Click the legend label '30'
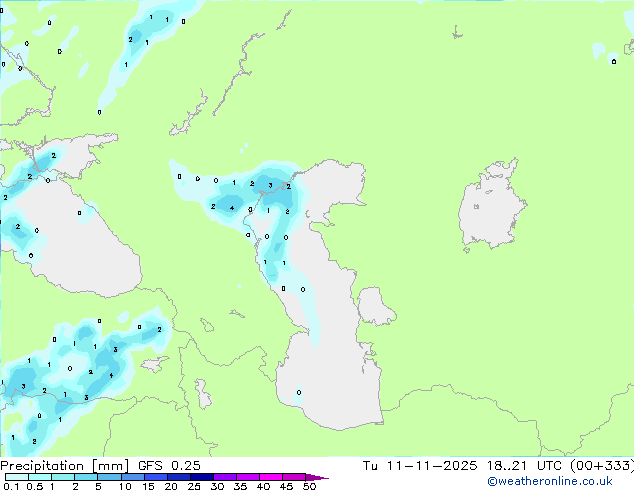The height and width of the screenshot is (490, 634). 217,486
